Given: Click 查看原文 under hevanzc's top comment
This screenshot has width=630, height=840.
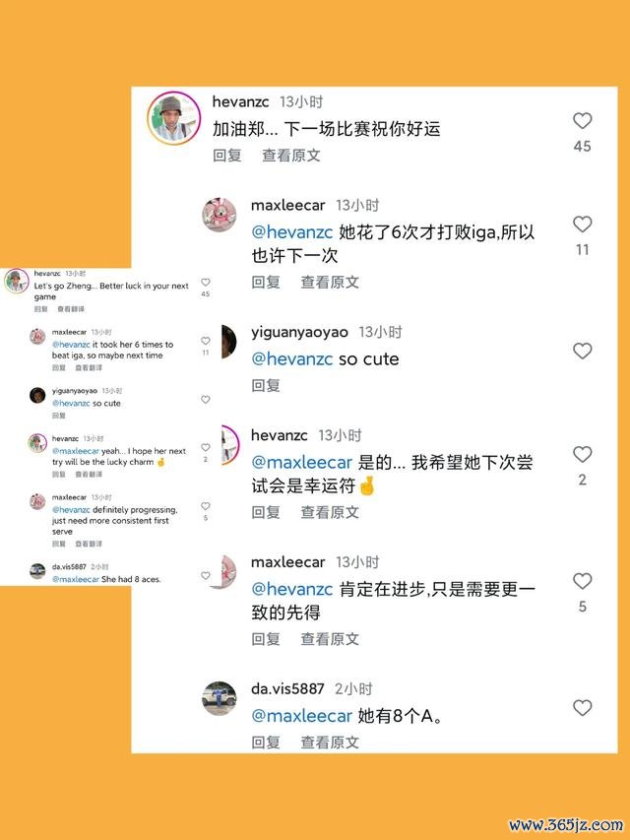Looking at the screenshot, I should coord(291,156).
